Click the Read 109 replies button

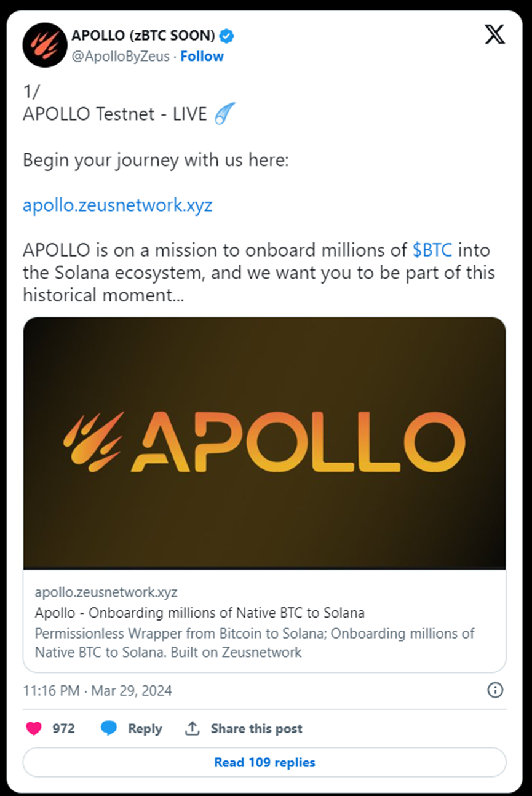coord(264,762)
